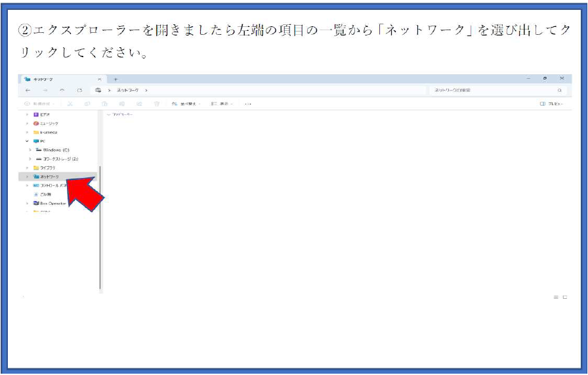Expand the ミュージック tree node chevron
Screen dimensions: 588x375
[x=27, y=123]
